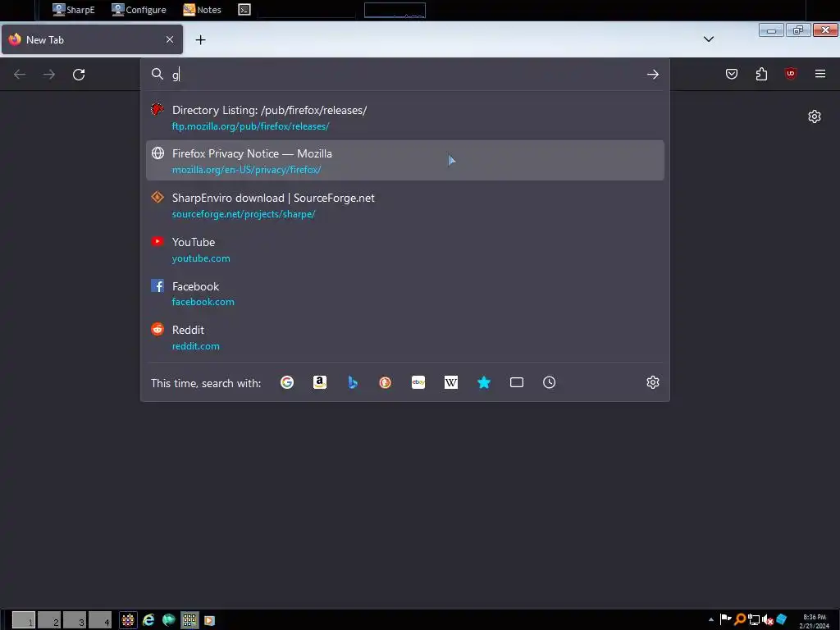Close the New Tab tab
840x630 pixels.
click(170, 39)
